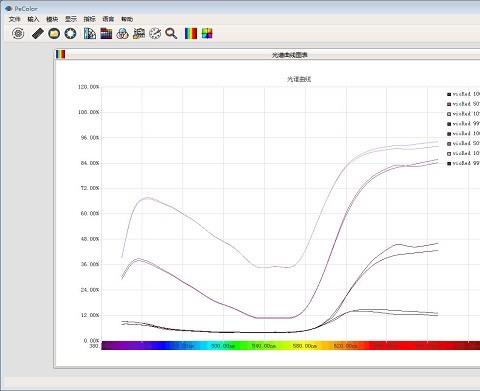The image size is (480, 391).
Task: Click the concentric circles target icon in toolbar
Action: click(x=18, y=33)
